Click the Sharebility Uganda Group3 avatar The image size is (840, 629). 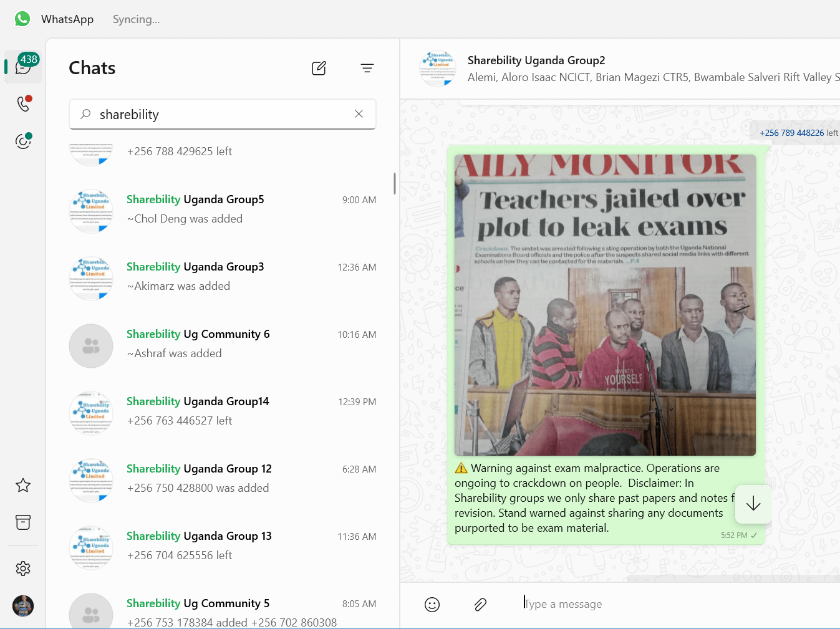click(x=91, y=278)
